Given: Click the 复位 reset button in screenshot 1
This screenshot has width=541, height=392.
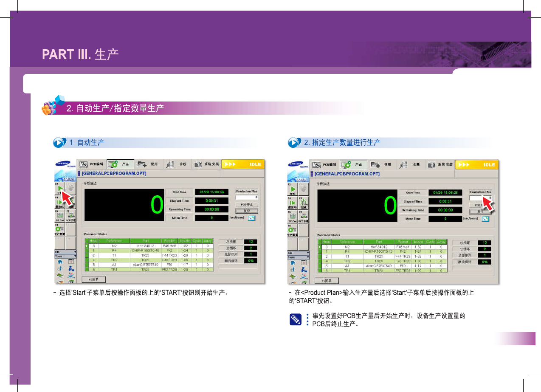Looking at the screenshot, I should [x=247, y=210].
